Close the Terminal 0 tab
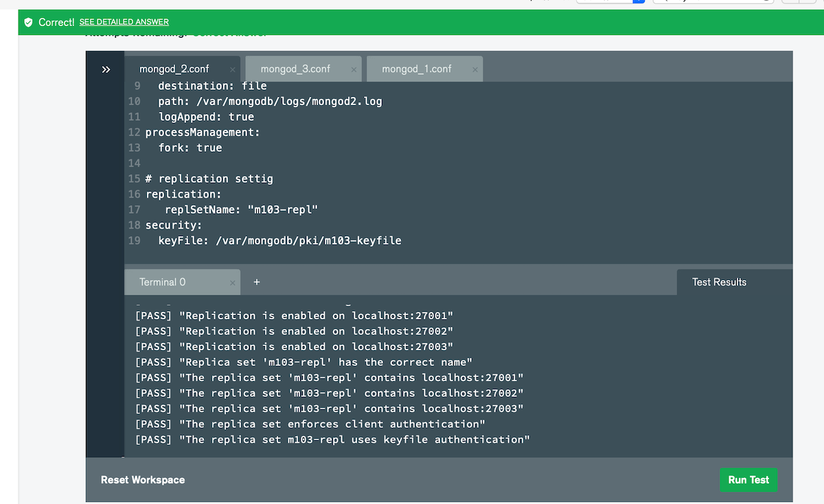The width and height of the screenshot is (824, 504). [x=233, y=282]
